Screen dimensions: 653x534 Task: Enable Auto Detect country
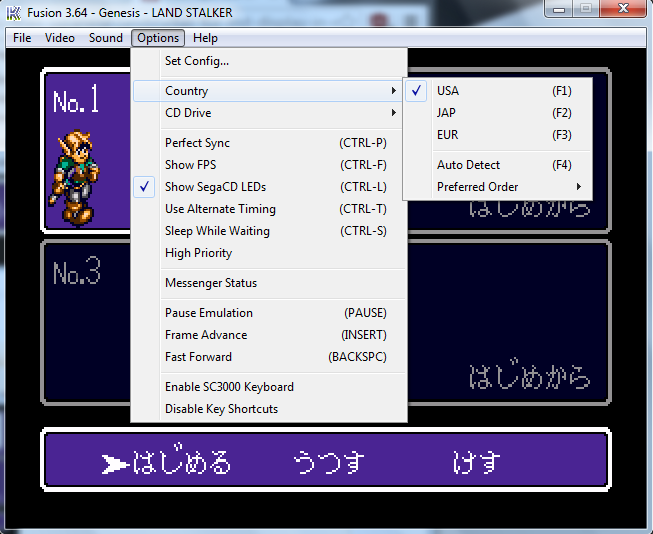click(498, 165)
